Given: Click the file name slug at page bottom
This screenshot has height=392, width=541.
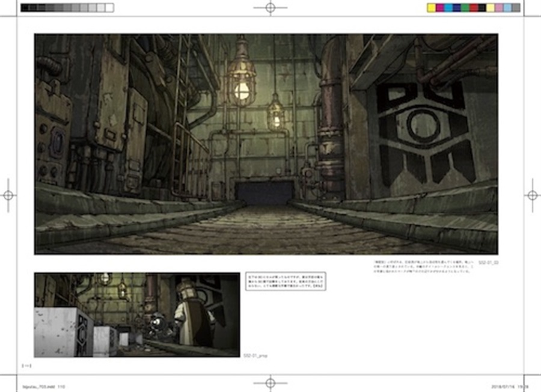Looking at the screenshot, I should click(x=43, y=387).
